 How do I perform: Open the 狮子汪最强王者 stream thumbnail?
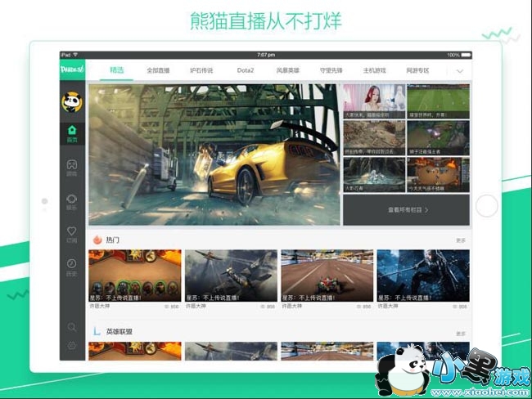[x=439, y=138]
